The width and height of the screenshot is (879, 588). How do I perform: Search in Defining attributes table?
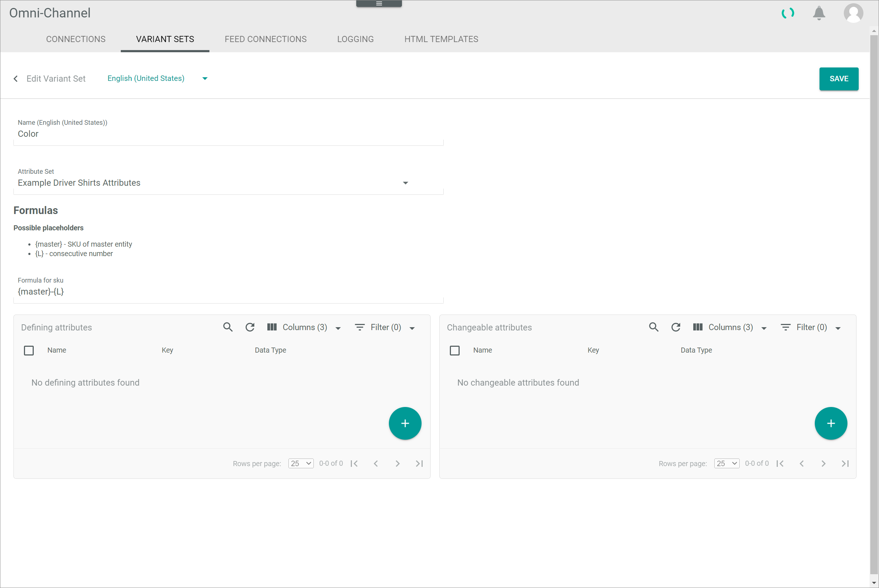228,328
